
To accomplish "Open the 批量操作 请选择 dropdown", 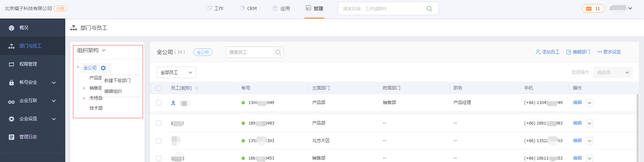I will pos(613,72).
